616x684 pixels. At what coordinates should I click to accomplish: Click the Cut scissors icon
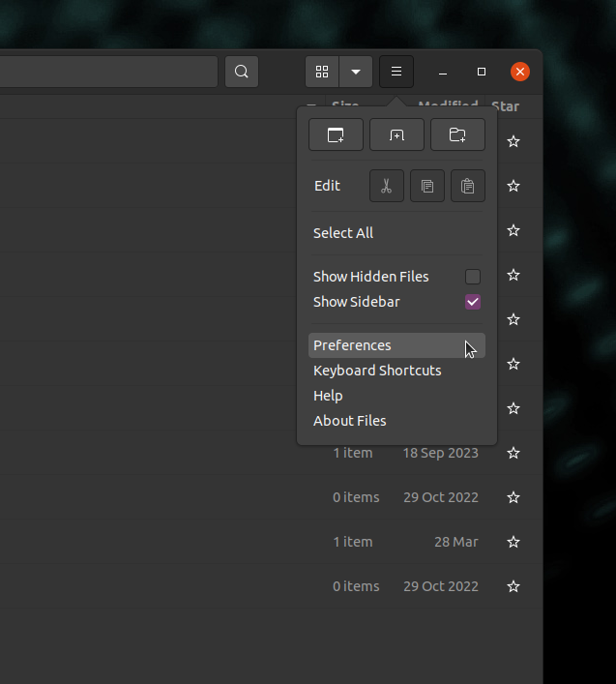(386, 186)
